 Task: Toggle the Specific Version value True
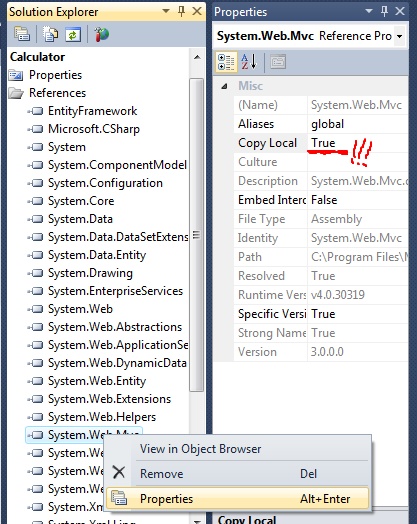point(358,314)
